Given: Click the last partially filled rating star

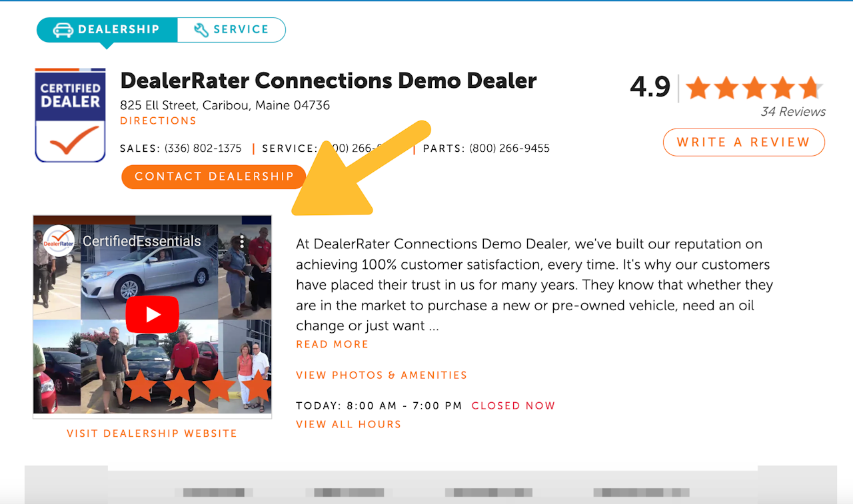Looking at the screenshot, I should click(810, 88).
